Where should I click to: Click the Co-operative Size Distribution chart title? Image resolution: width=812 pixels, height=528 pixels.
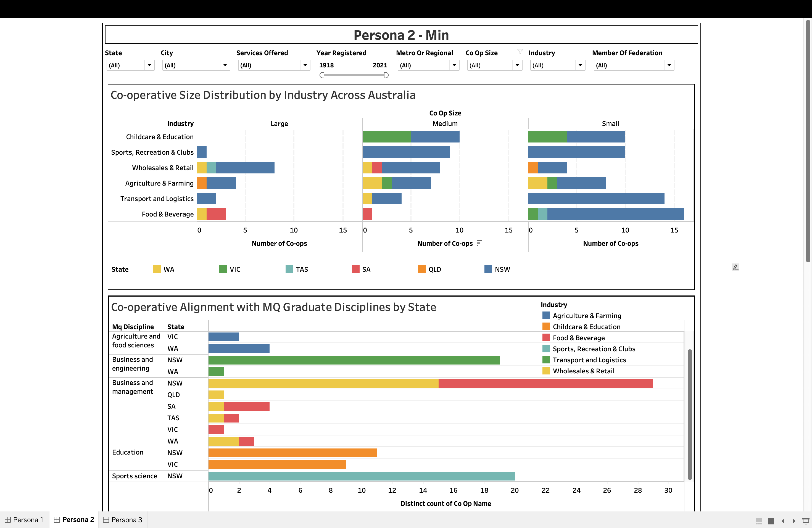(x=263, y=95)
